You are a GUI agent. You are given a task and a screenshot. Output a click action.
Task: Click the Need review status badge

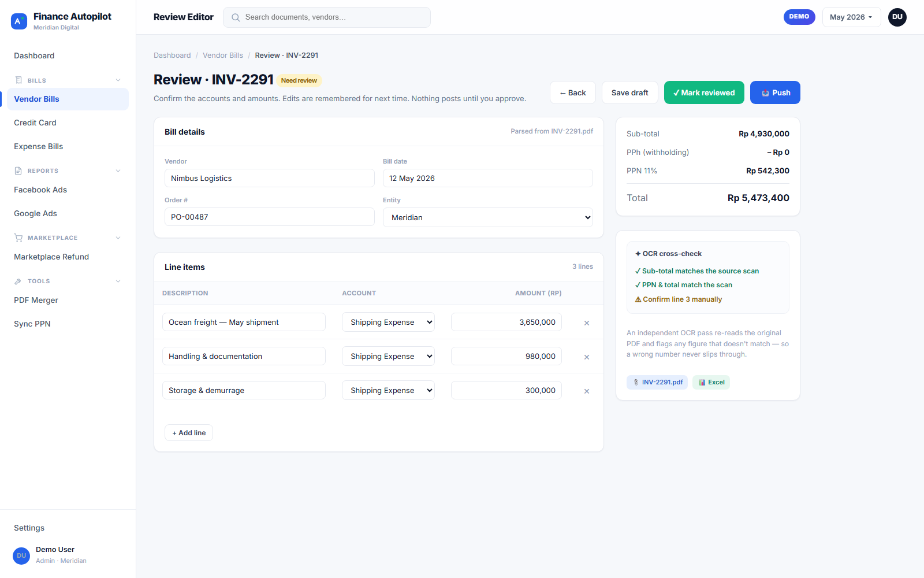point(299,80)
